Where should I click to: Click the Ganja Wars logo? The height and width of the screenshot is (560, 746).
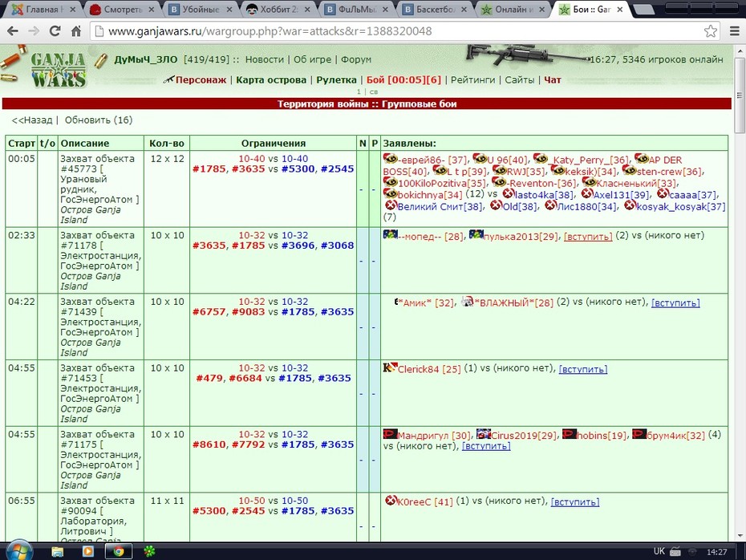(x=58, y=70)
